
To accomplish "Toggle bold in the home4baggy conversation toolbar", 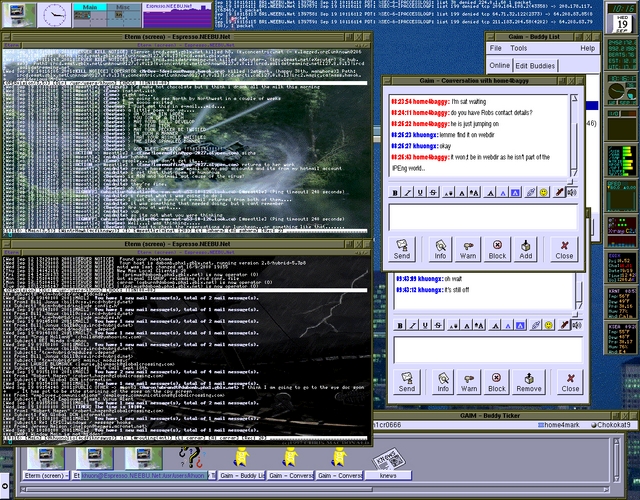I will point(395,193).
